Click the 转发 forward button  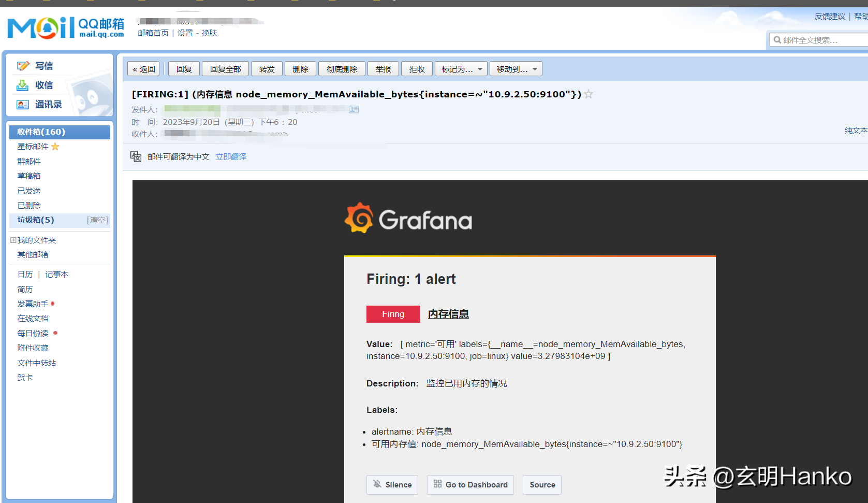click(x=267, y=69)
